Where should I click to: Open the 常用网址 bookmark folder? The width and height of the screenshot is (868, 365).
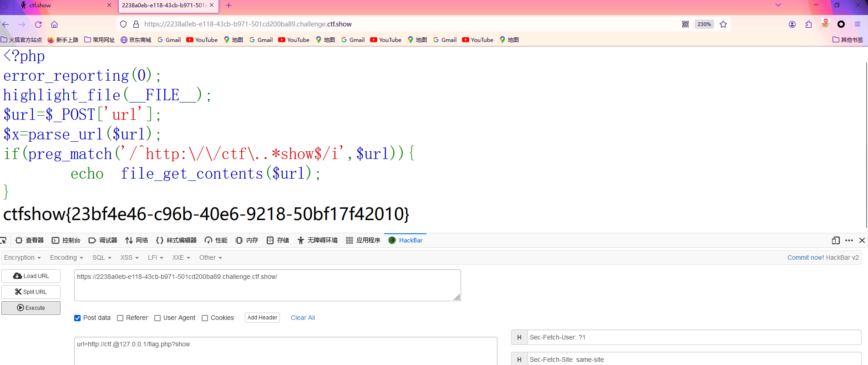coord(100,40)
